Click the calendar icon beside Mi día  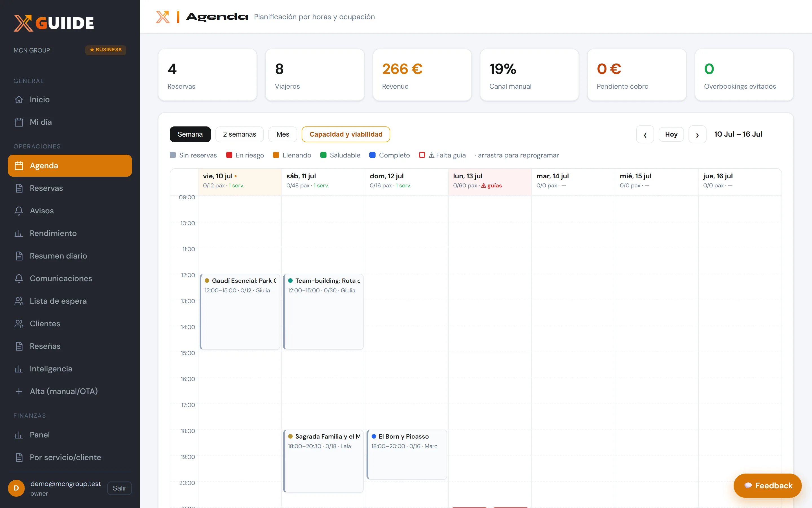click(x=19, y=122)
